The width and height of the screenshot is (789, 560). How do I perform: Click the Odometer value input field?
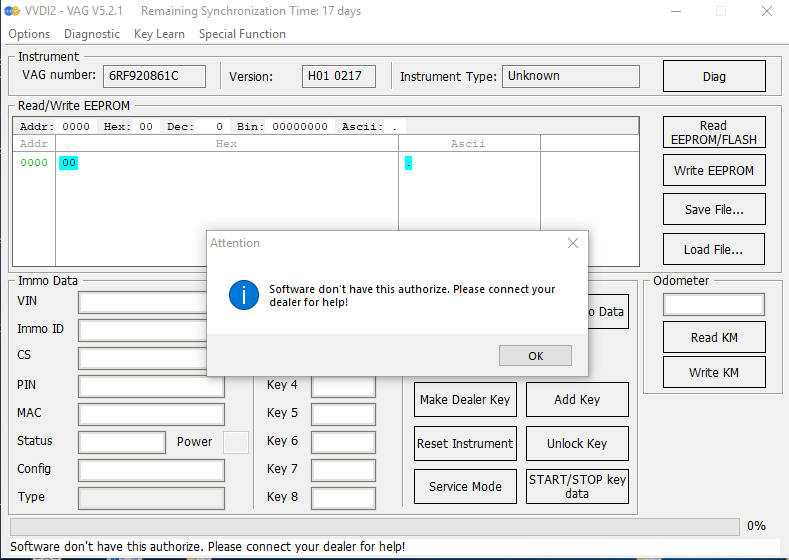pos(714,304)
